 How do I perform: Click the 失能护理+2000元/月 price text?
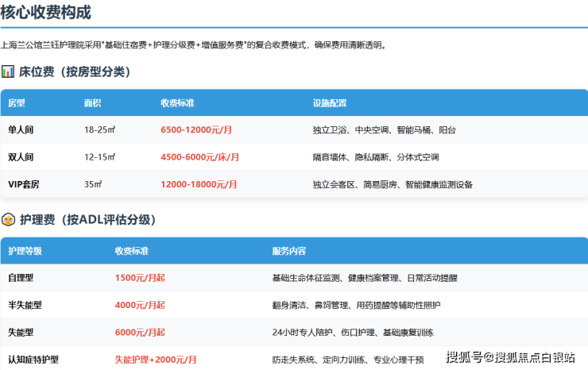(156, 359)
